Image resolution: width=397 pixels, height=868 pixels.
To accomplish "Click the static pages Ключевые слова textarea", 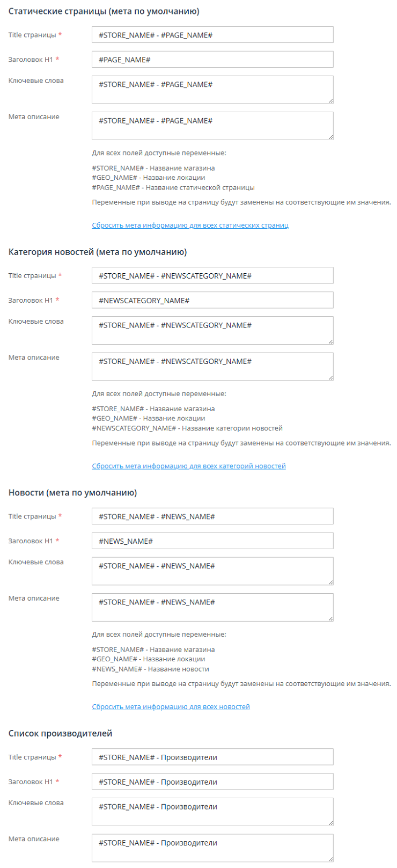I will click(x=212, y=90).
